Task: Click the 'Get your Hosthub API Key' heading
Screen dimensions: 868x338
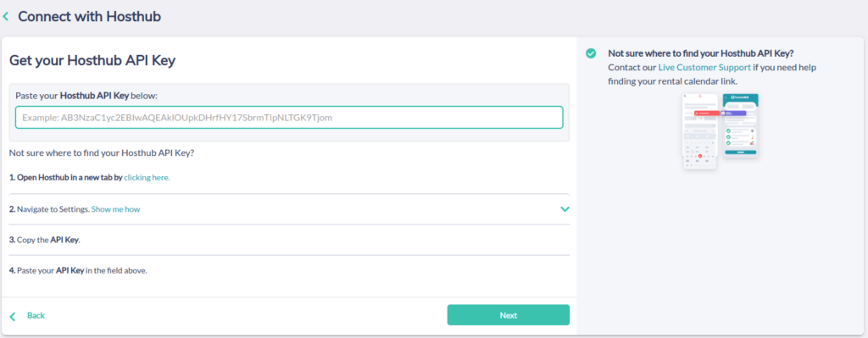Action: pyautogui.click(x=92, y=61)
